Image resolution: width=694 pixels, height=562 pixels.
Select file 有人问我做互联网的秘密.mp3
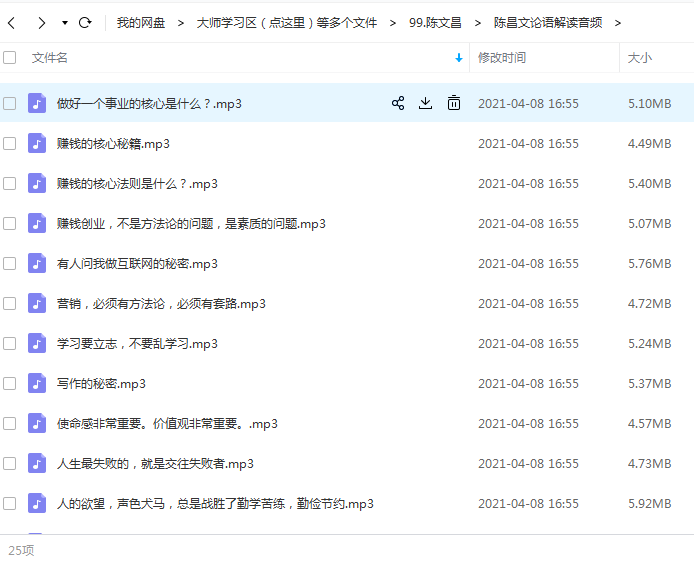[x=137, y=264]
